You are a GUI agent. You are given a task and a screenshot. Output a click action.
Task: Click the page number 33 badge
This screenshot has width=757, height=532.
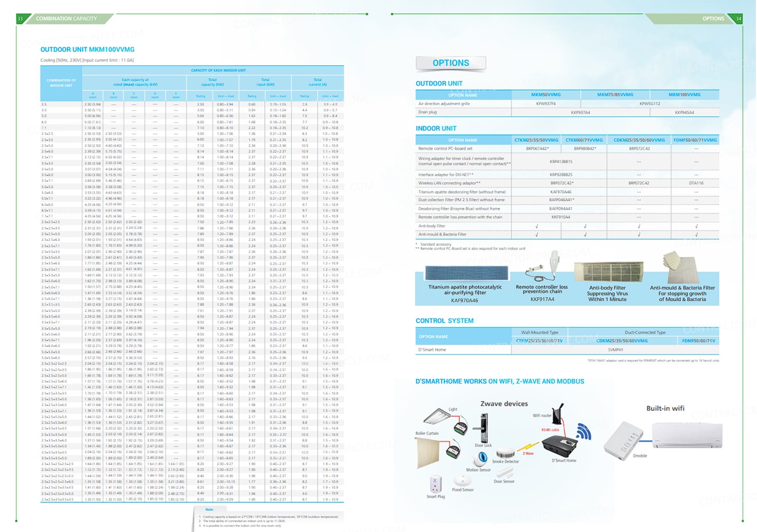coord(20,19)
